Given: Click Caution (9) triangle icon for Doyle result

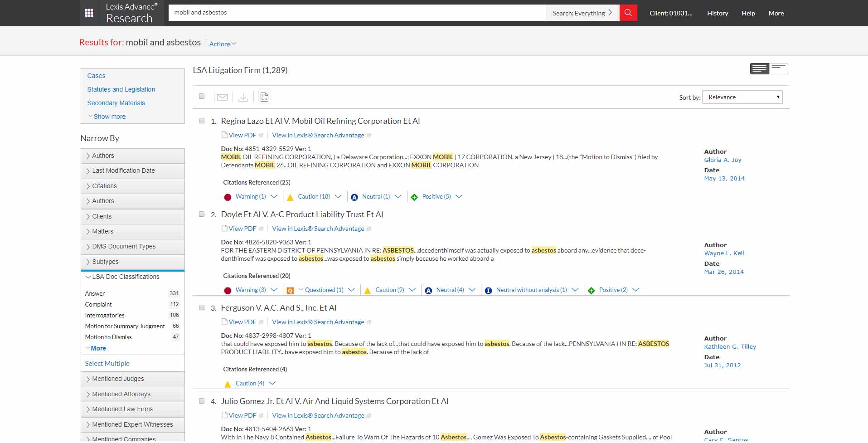Looking at the screenshot, I should [368, 291].
